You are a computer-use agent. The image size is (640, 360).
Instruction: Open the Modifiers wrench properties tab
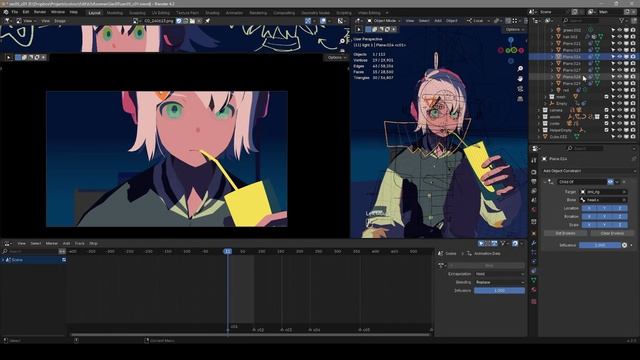coord(534,243)
